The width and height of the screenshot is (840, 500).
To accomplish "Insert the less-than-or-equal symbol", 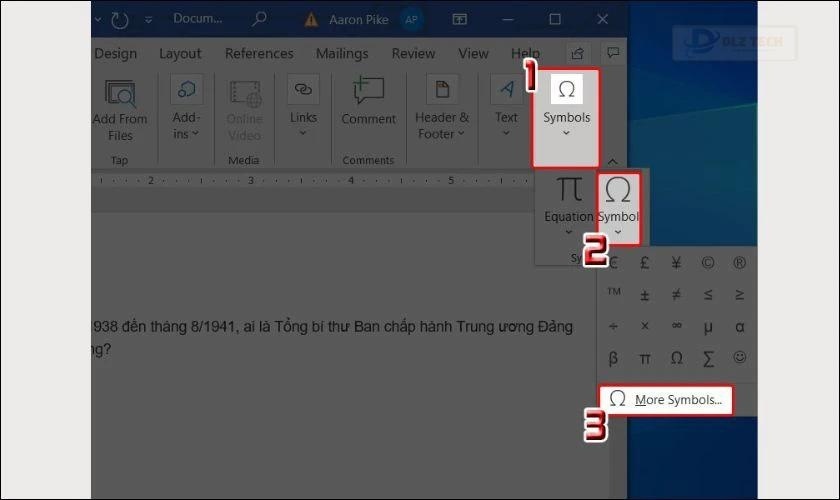I will 708,295.
